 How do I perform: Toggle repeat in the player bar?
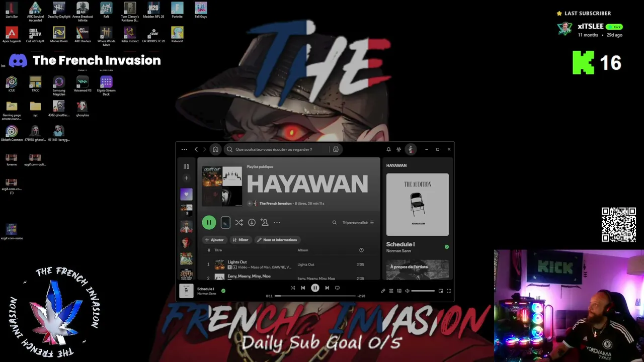337,288
